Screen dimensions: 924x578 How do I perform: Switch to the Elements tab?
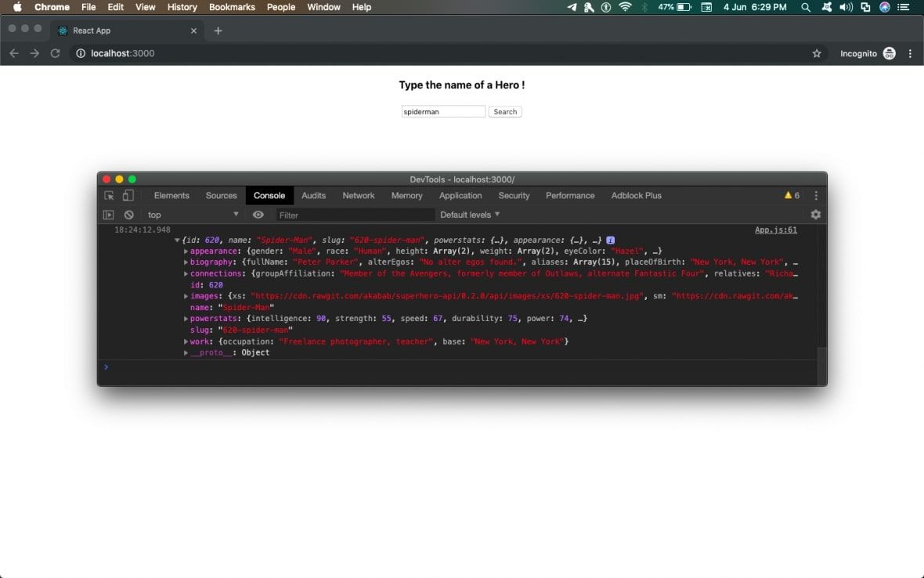coord(171,196)
